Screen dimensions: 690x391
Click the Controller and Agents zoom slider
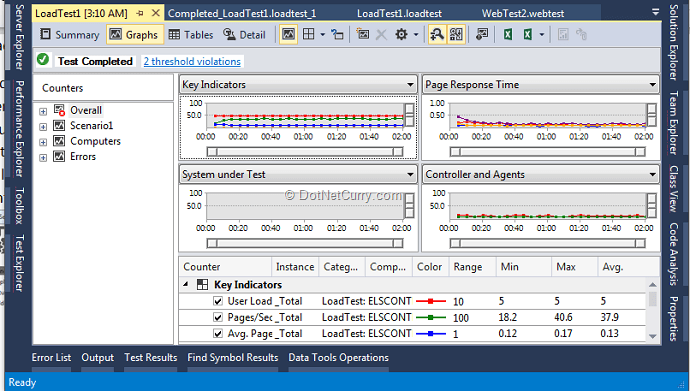point(548,243)
